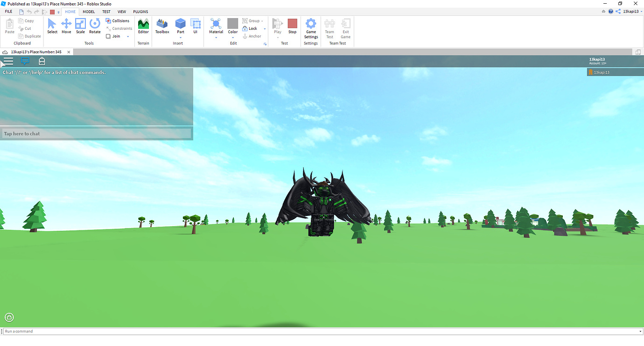The height and width of the screenshot is (346, 644).
Task: Open the FILE menu
Action: pyautogui.click(x=8, y=12)
